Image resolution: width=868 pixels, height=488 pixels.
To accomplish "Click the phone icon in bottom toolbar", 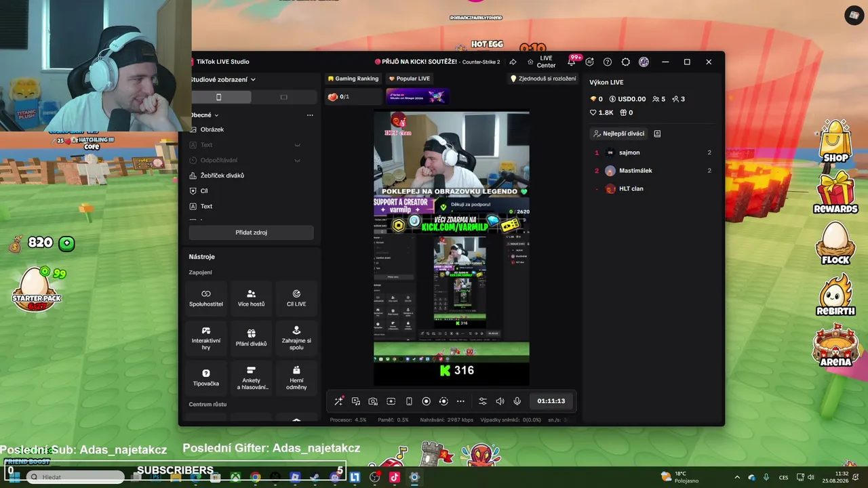I will coord(409,401).
